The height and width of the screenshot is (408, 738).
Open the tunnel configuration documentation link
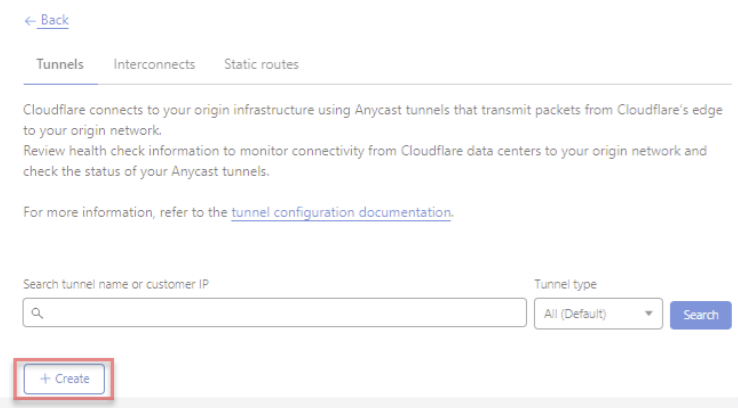click(341, 212)
